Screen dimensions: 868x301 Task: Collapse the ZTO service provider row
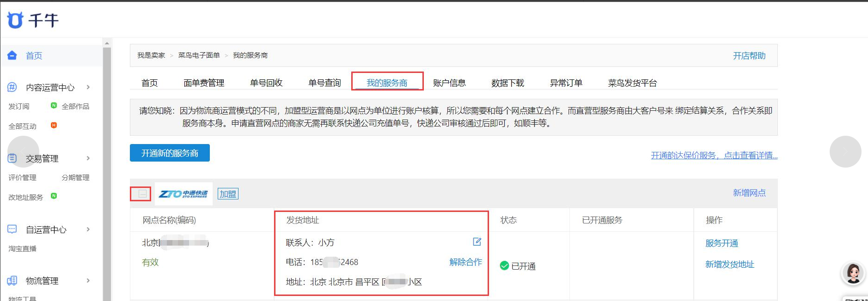tap(142, 194)
